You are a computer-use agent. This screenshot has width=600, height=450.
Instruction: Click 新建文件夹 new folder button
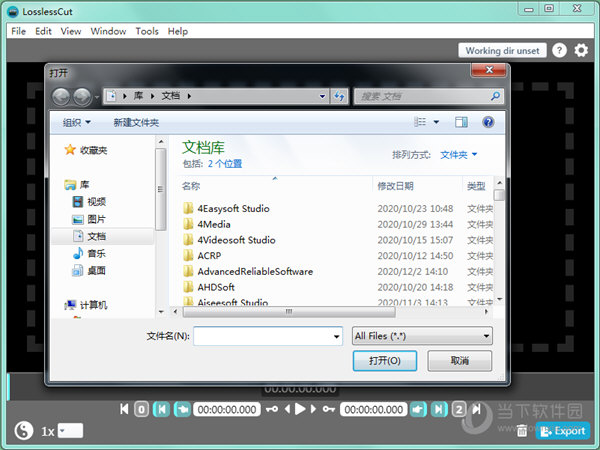[x=136, y=122]
